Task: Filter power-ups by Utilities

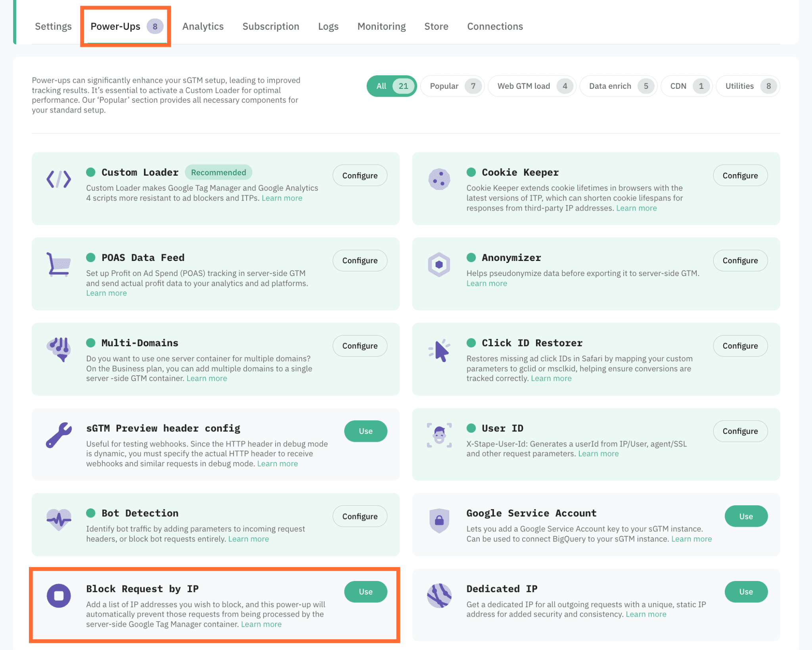Action: [748, 86]
